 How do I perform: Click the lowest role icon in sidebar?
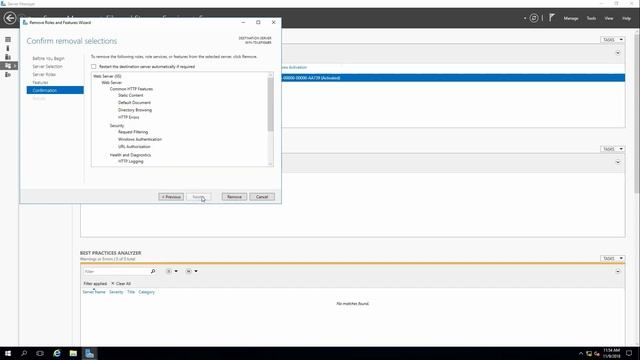tap(8, 74)
